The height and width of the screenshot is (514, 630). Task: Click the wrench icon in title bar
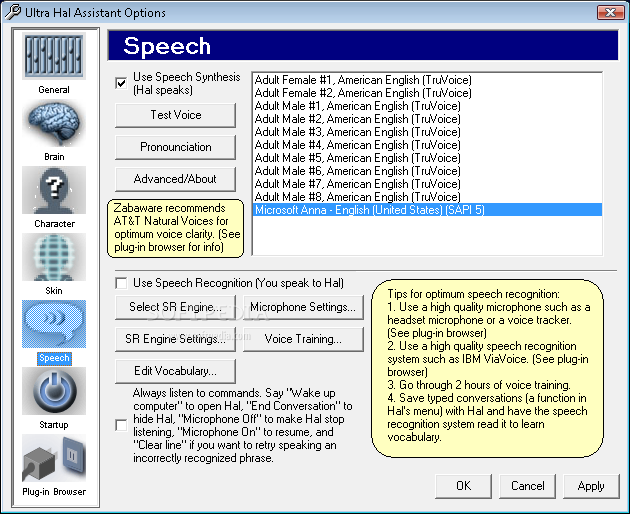tap(12, 12)
